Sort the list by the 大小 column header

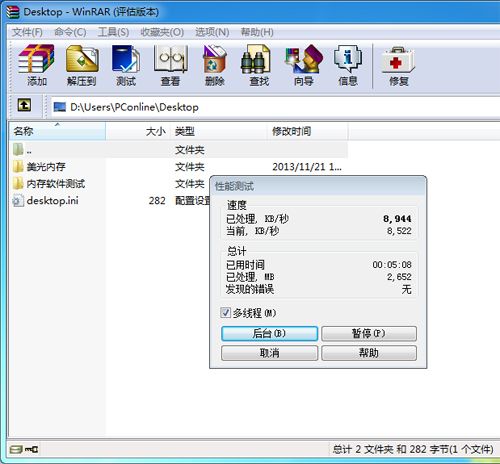[x=138, y=131]
